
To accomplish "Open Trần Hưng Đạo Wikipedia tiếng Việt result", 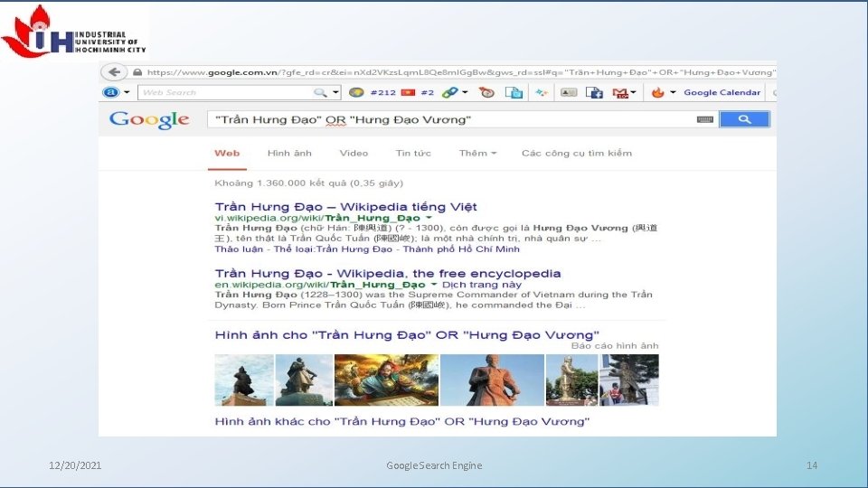I will tap(346, 207).
